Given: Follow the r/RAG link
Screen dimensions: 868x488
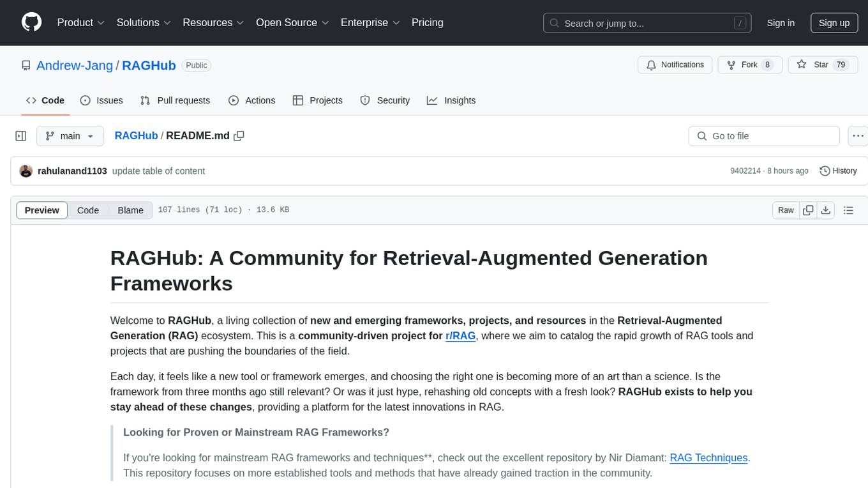Looking at the screenshot, I should pyautogui.click(x=461, y=336).
